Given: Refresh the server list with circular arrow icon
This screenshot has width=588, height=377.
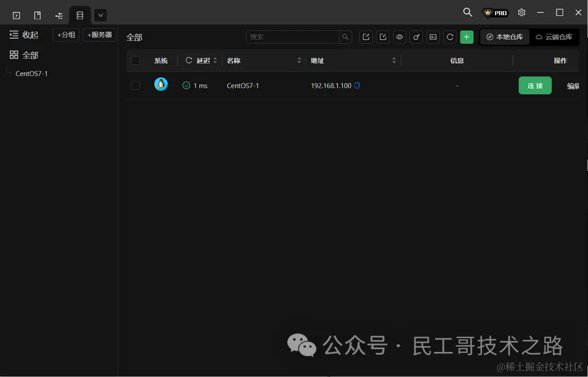Looking at the screenshot, I should pos(450,37).
